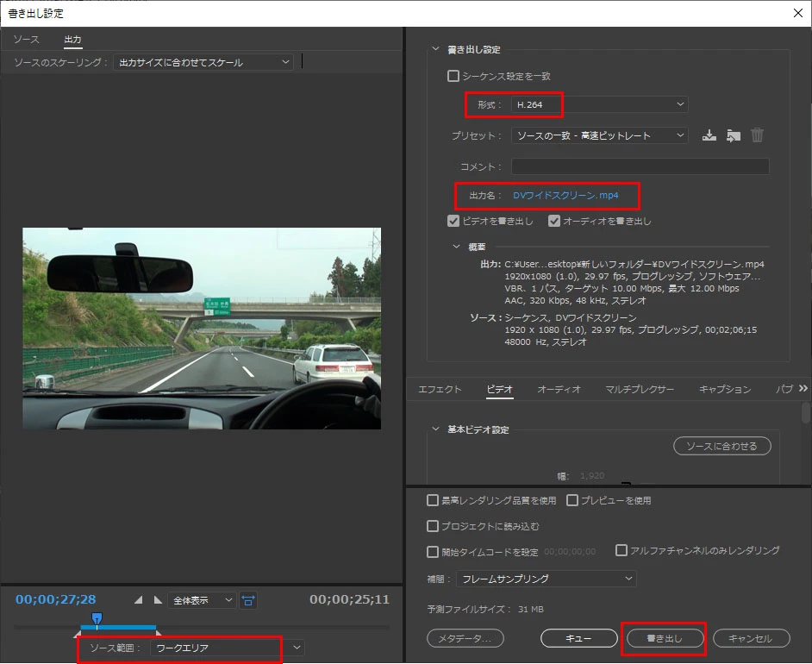Click output name DVワイドスクリーン.mp4 link
This screenshot has height=664, width=812.
click(565, 195)
